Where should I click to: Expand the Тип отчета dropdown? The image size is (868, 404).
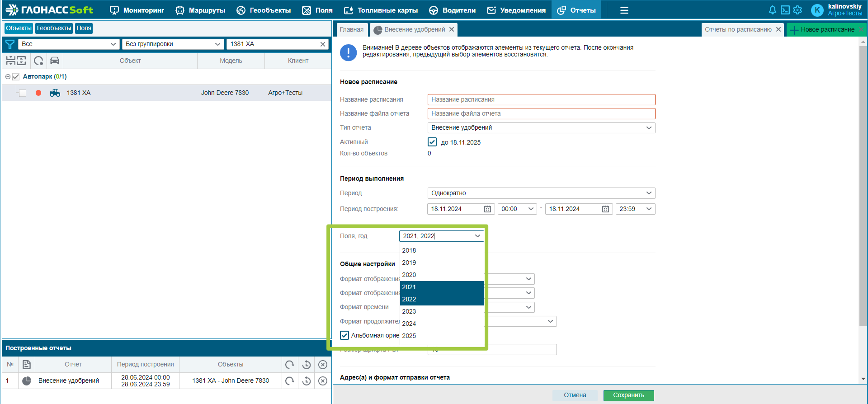tap(541, 128)
